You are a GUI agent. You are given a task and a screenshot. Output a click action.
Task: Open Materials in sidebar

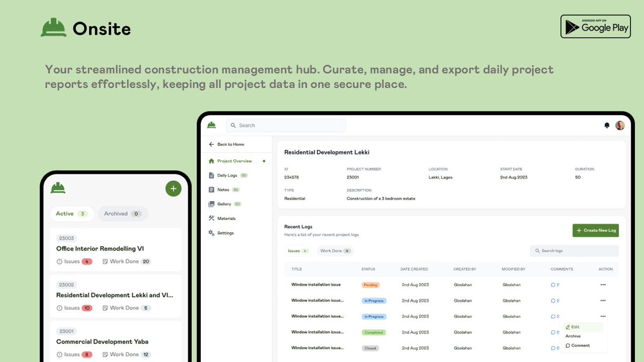223,218
